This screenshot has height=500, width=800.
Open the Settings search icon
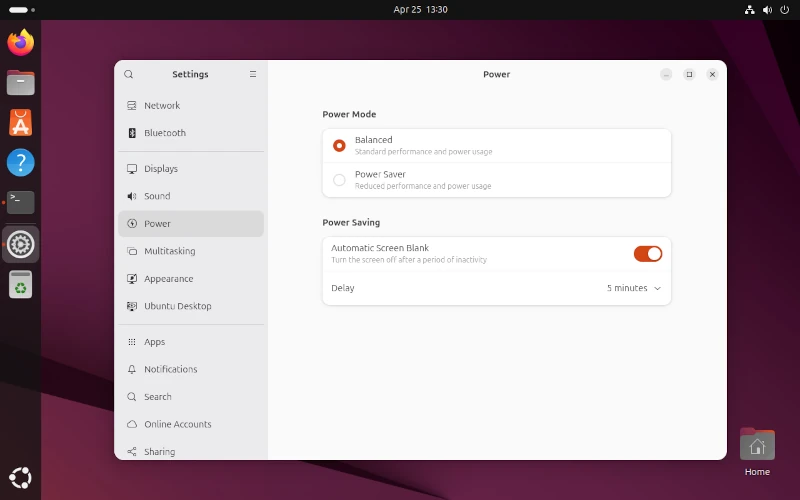point(129,74)
